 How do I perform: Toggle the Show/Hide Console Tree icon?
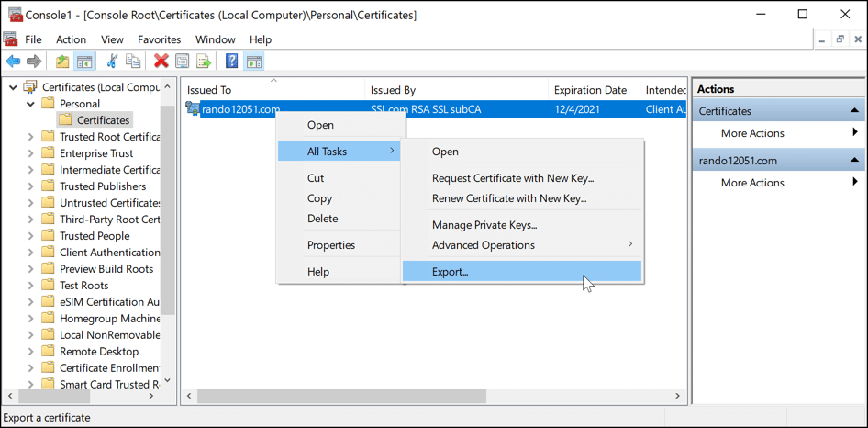pyautogui.click(x=83, y=62)
